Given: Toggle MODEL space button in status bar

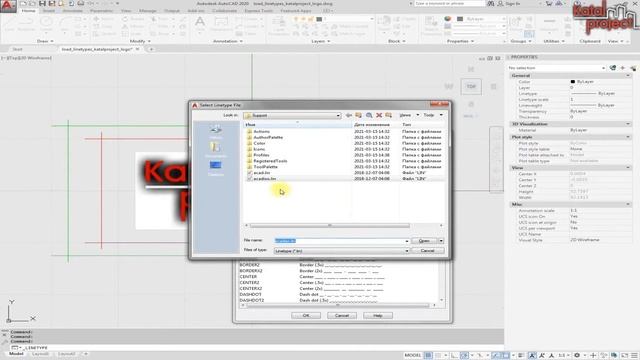Looking at the screenshot, I should (x=413, y=356).
